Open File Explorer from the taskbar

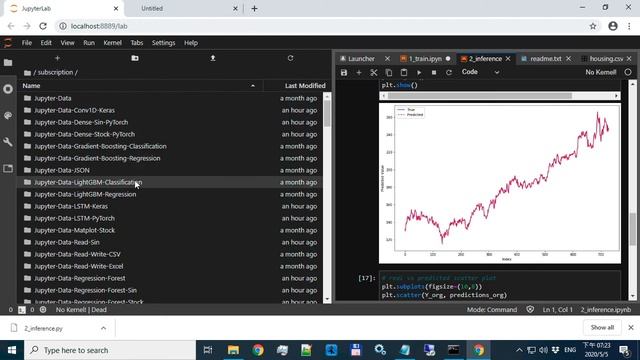[x=233, y=350]
